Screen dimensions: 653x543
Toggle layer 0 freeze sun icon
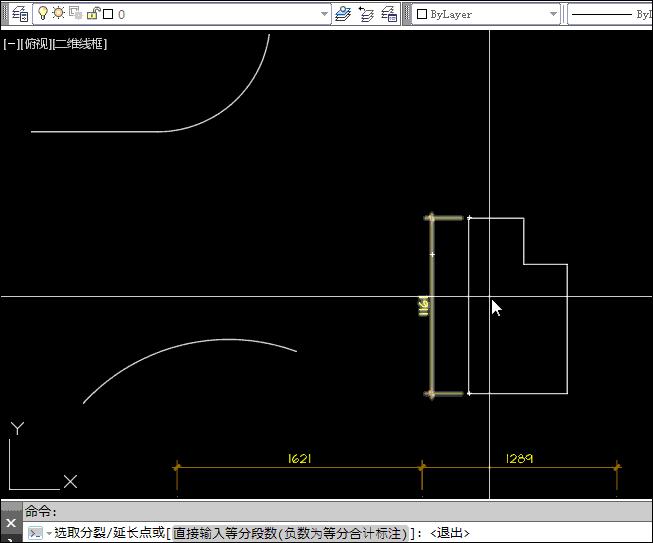tap(59, 13)
